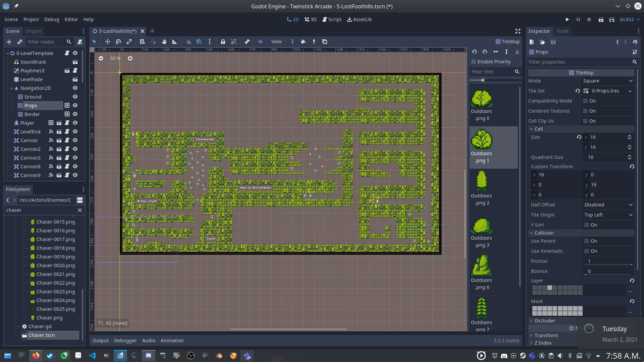Select the bucket fill tool icon
644x362 pixels.
tap(304, 42)
